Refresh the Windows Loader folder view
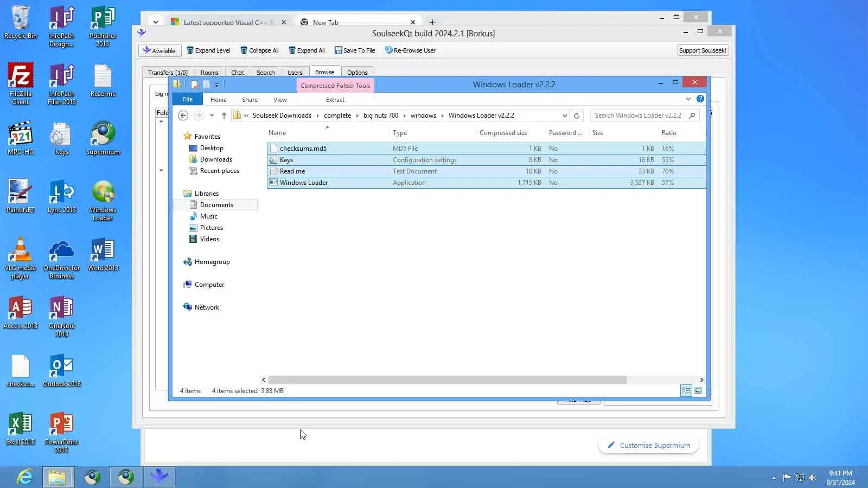 pyautogui.click(x=577, y=115)
